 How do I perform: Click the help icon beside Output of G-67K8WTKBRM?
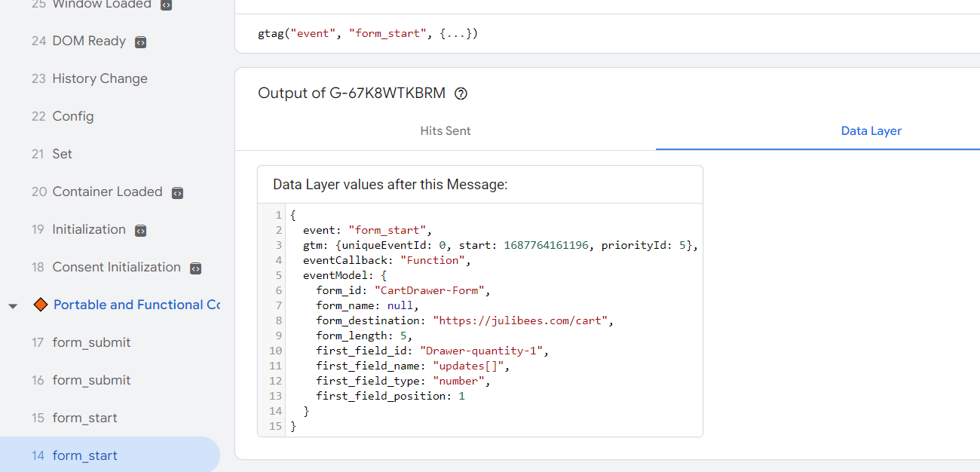[461, 93]
